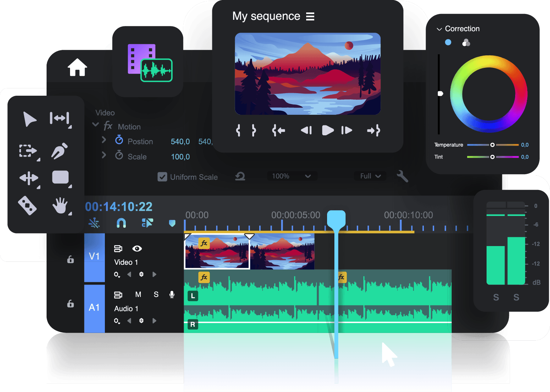Mute Audio 1 with the M button
Viewport: 550px width, 392px height.
tap(138, 294)
